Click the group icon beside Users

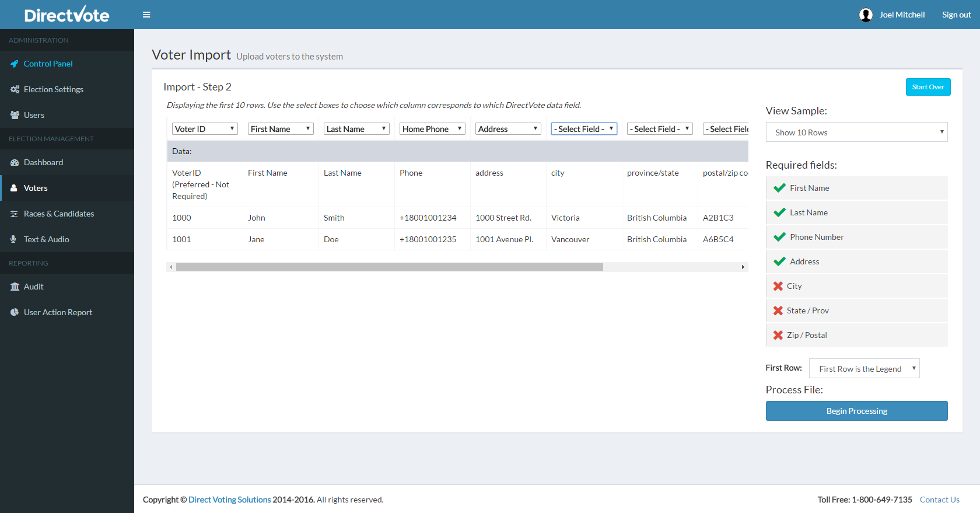[x=15, y=115]
